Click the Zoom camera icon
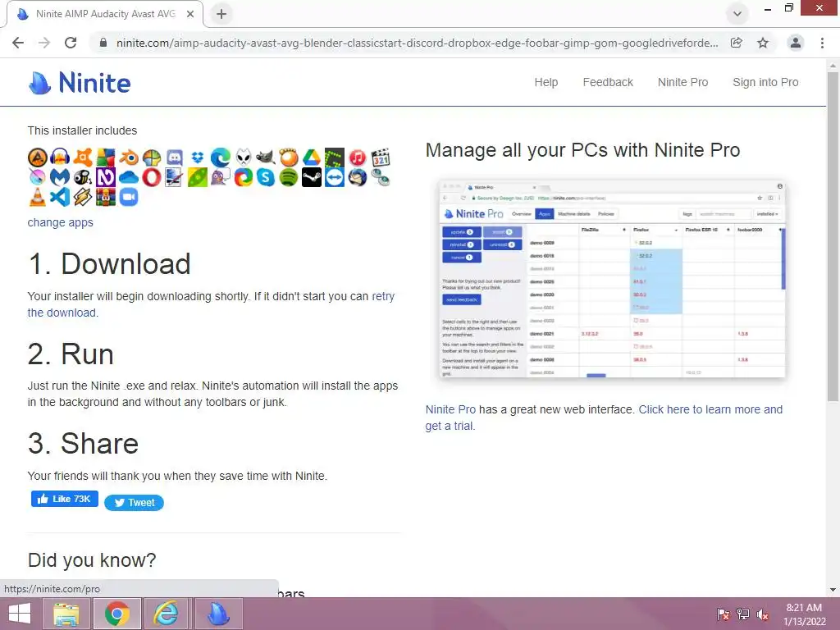The height and width of the screenshot is (630, 840). click(x=129, y=197)
